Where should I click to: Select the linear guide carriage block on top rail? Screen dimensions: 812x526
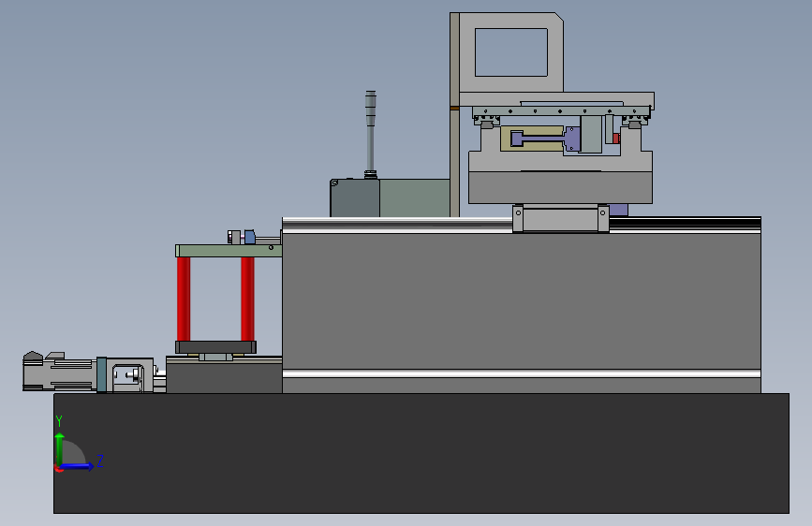click(561, 218)
